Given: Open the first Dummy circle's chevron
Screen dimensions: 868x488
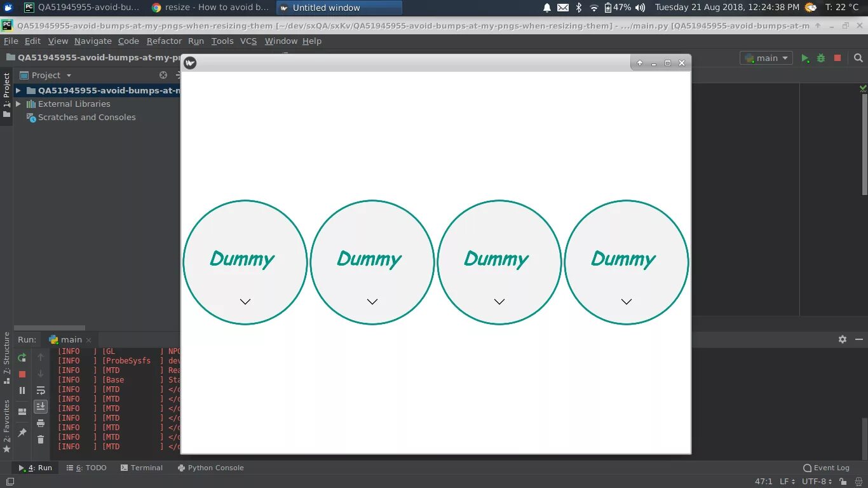Looking at the screenshot, I should (245, 302).
